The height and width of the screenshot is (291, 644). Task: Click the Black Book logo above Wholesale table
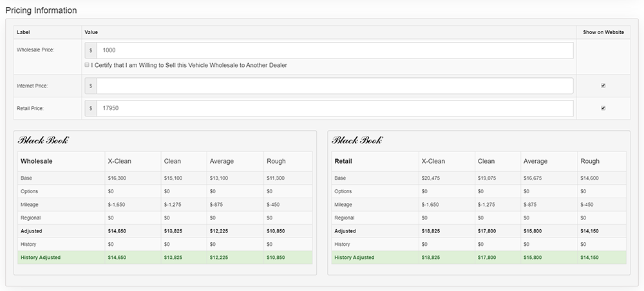(43, 140)
